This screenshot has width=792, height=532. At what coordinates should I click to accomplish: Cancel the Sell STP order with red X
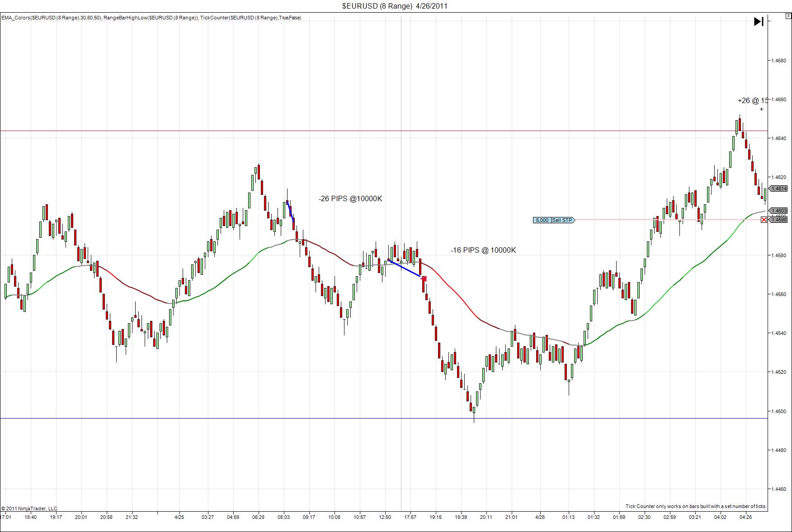pos(764,220)
